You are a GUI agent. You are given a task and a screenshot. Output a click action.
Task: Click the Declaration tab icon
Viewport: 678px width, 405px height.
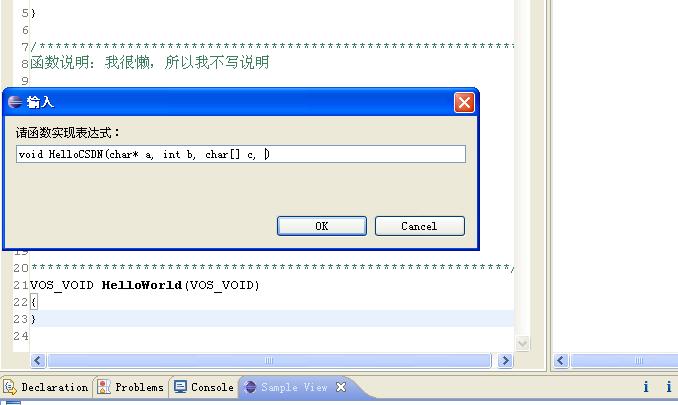coord(10,387)
